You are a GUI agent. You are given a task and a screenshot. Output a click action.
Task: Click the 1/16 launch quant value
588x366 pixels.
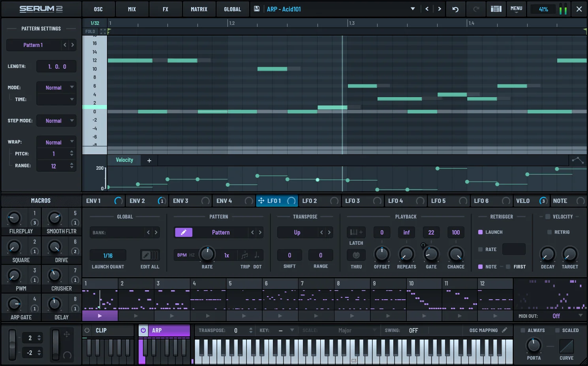pos(108,255)
